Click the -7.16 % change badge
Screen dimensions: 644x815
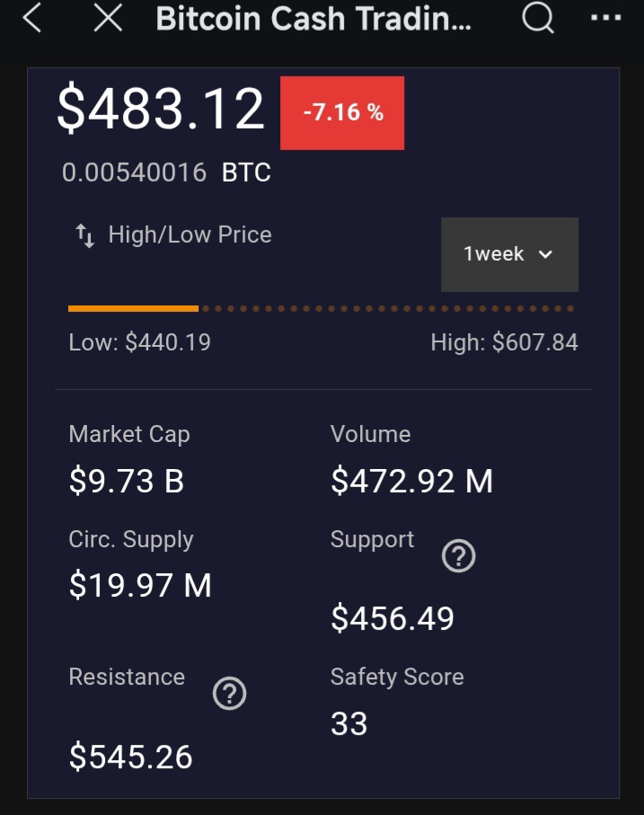[x=342, y=113]
